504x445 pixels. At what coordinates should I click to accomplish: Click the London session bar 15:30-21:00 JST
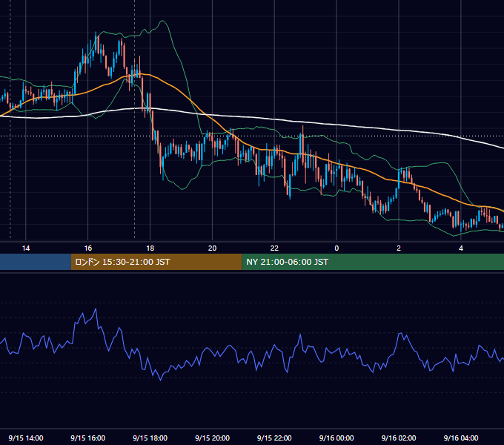[156, 262]
